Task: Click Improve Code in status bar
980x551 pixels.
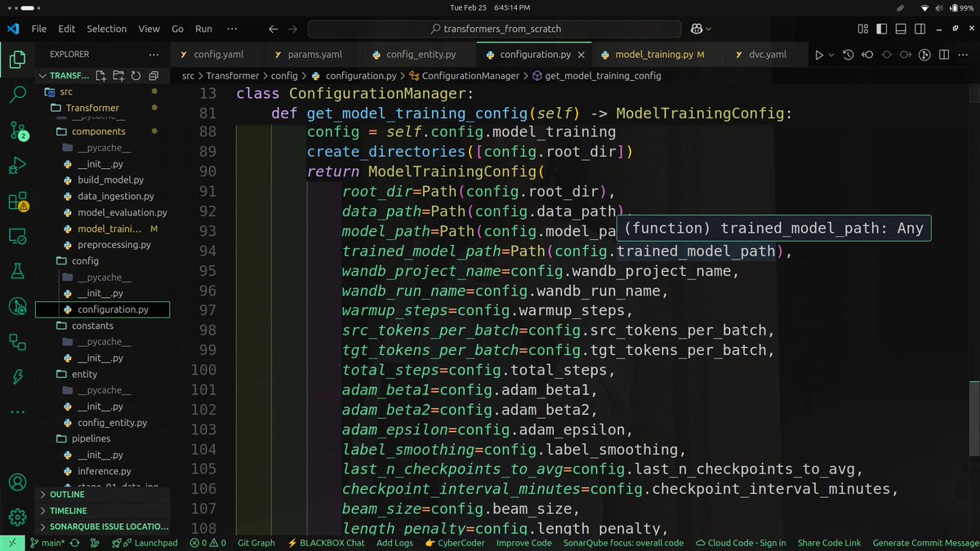Action: pyautogui.click(x=523, y=543)
